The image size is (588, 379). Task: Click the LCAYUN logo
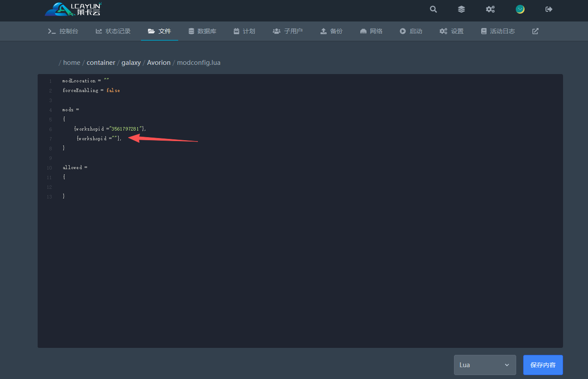pos(73,9)
